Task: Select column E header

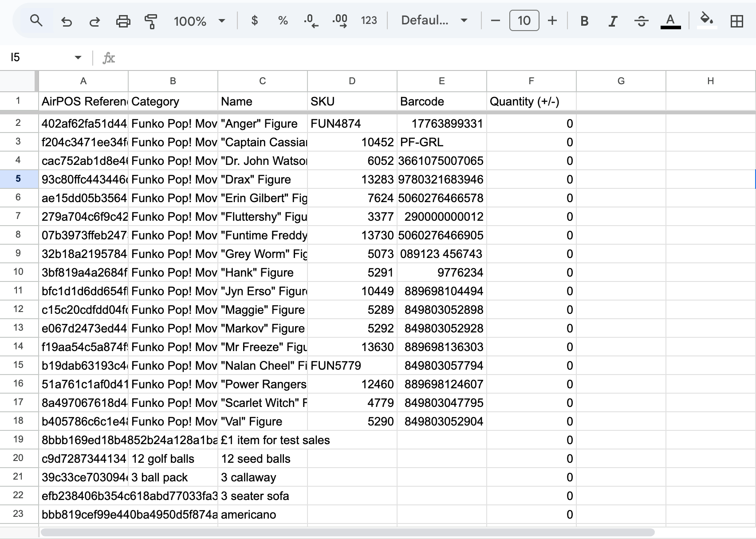Action: (x=442, y=81)
